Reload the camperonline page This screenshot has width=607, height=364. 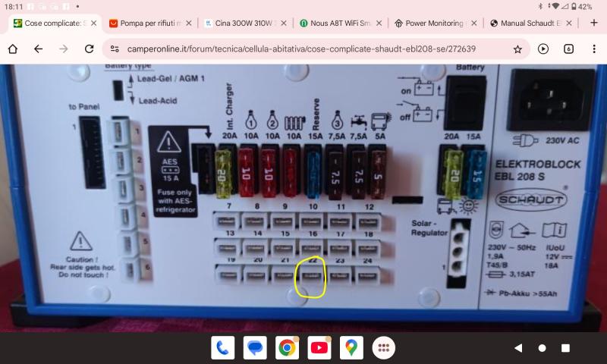pos(90,49)
